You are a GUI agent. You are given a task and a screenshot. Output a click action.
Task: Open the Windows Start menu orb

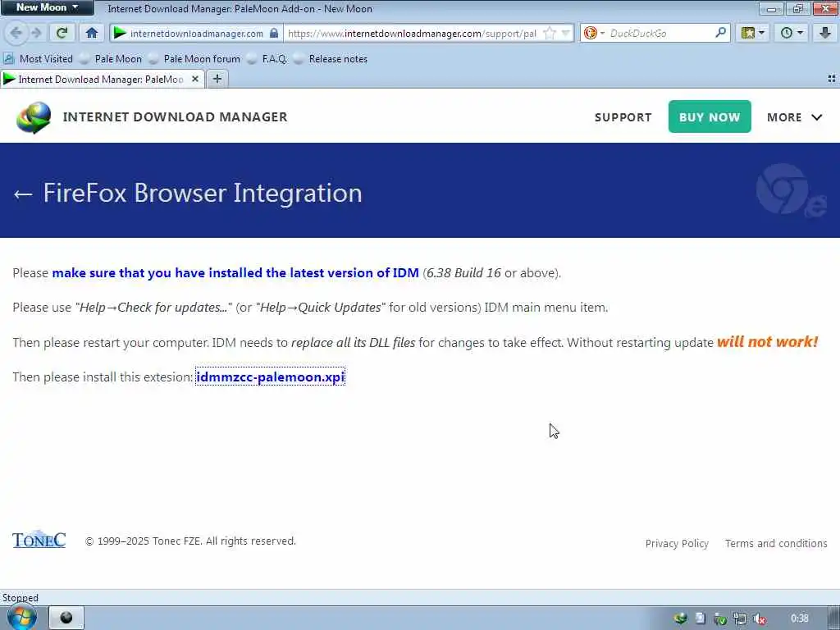pyautogui.click(x=22, y=618)
